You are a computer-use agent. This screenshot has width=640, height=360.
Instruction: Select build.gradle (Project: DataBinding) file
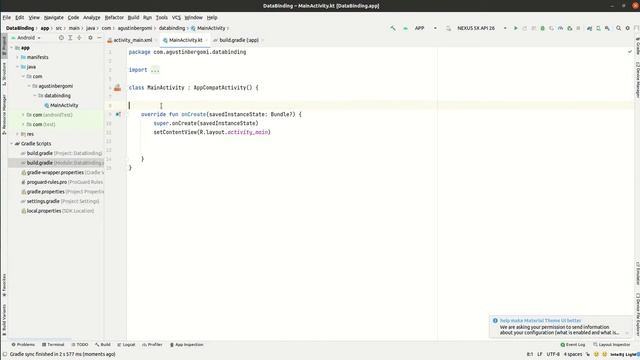[x=61, y=153]
